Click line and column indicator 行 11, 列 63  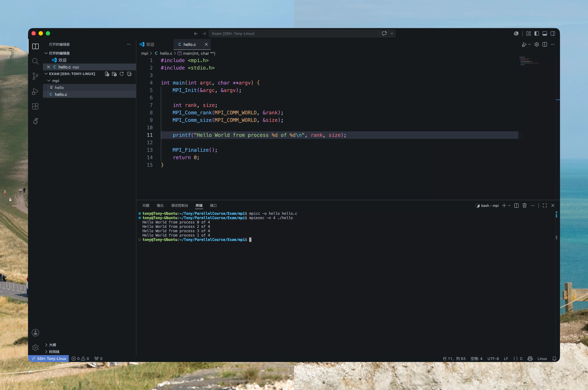pos(454,359)
